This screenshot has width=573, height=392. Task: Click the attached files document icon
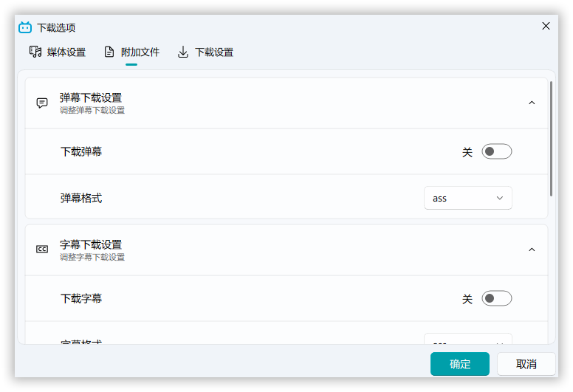(x=109, y=52)
